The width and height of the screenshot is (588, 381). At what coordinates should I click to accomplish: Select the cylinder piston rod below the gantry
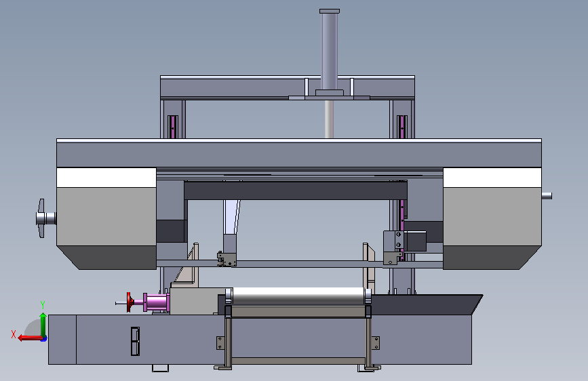(x=329, y=119)
